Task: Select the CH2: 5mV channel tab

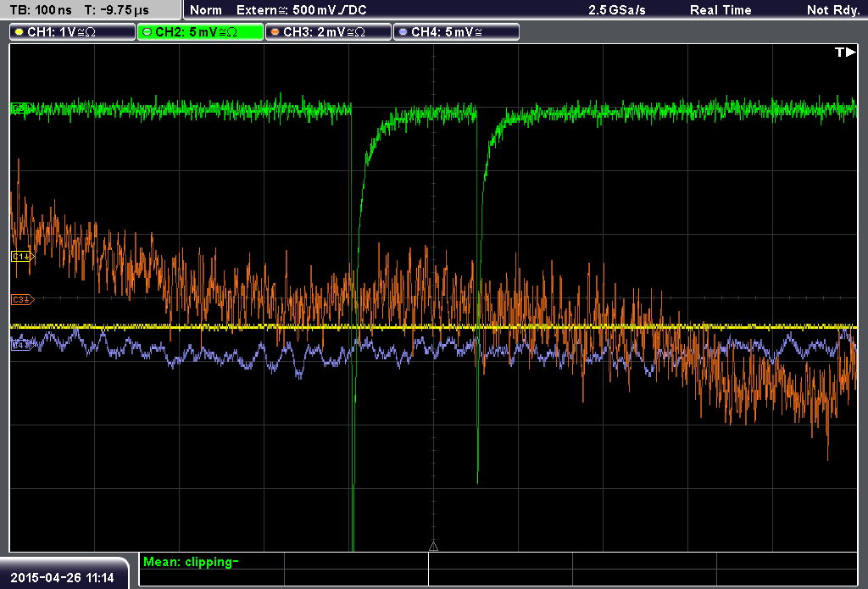Action: click(x=200, y=32)
